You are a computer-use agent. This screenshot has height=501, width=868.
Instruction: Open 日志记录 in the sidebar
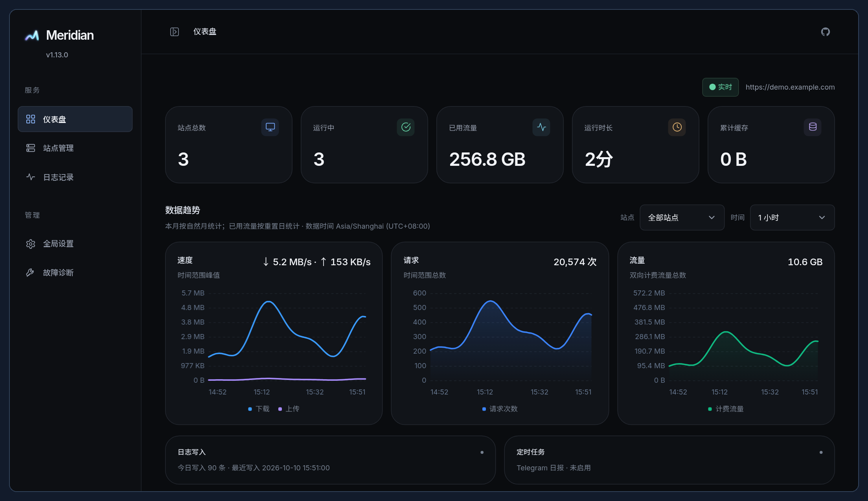(x=75, y=177)
